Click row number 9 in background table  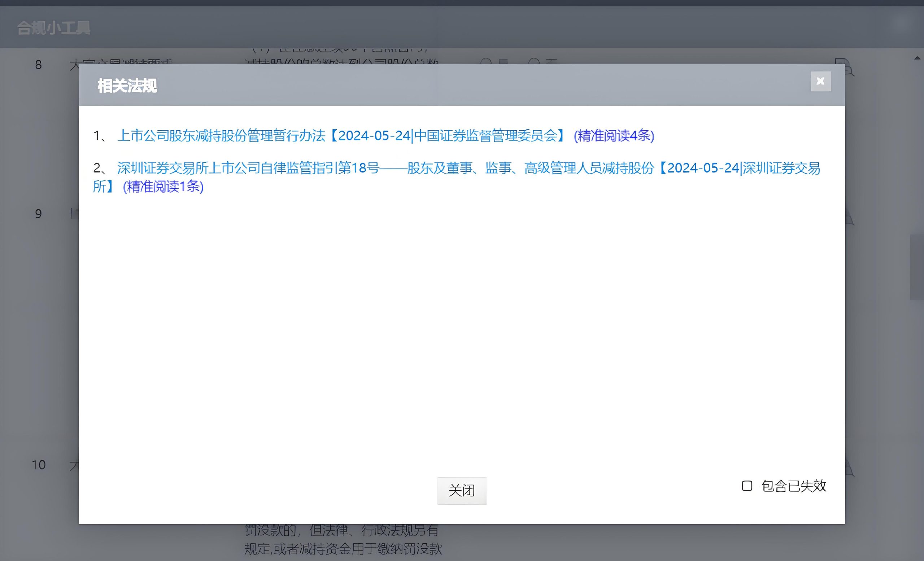click(38, 214)
